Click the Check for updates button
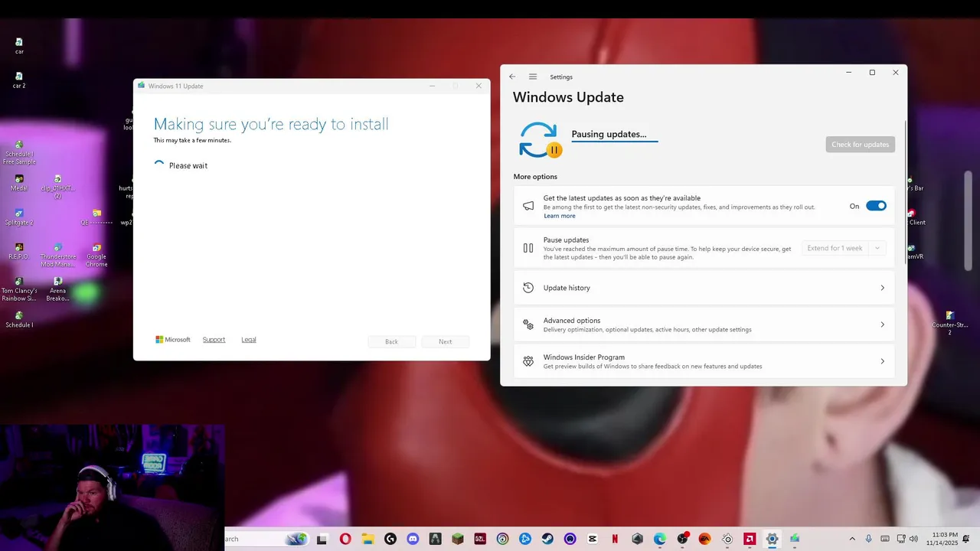 [x=860, y=145]
